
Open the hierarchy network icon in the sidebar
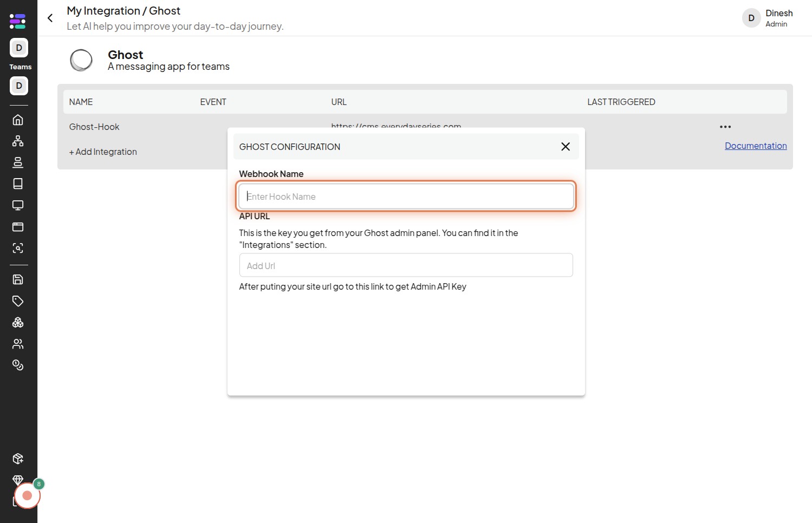point(18,141)
